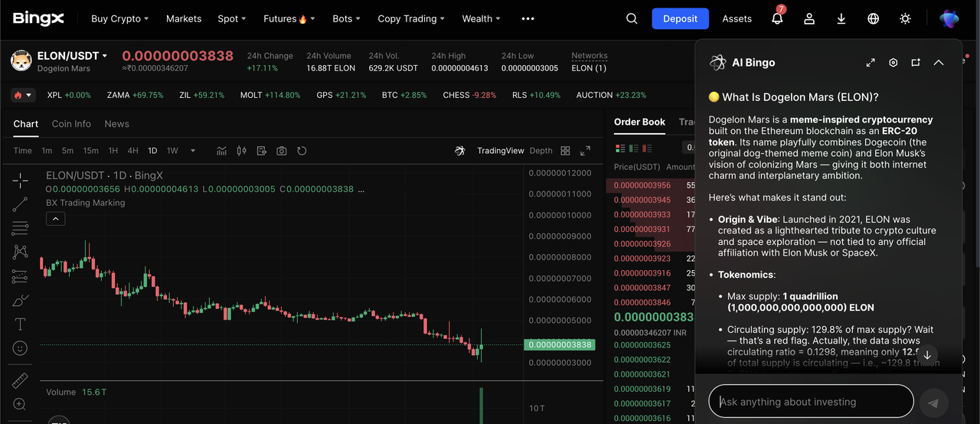
Task: Start a new chat in AI Bingo
Action: pyautogui.click(x=916, y=63)
